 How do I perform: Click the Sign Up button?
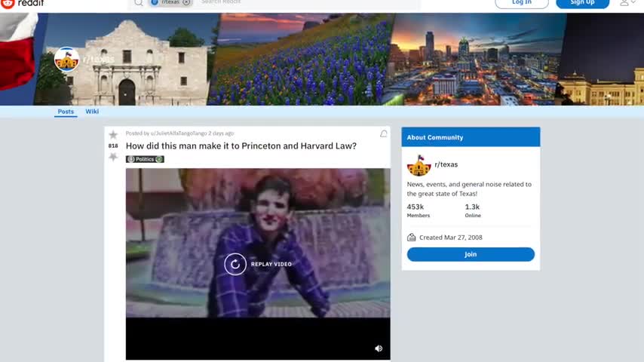pyautogui.click(x=582, y=3)
